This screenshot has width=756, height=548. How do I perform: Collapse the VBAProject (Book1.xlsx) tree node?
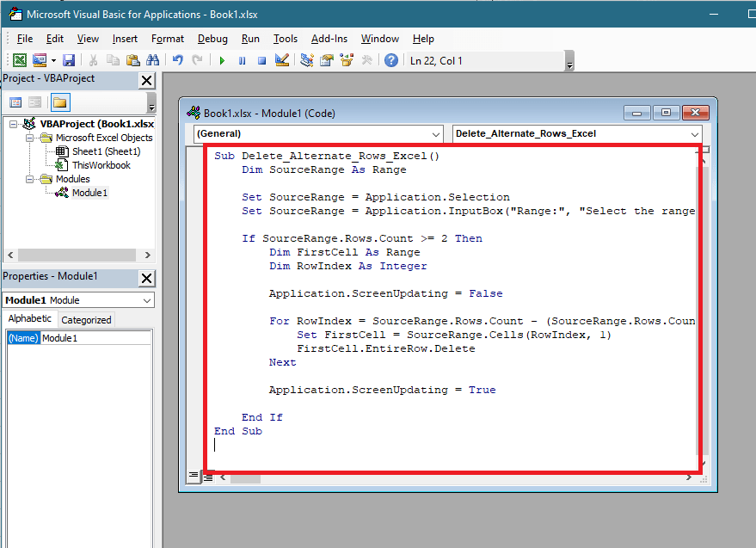(13, 124)
